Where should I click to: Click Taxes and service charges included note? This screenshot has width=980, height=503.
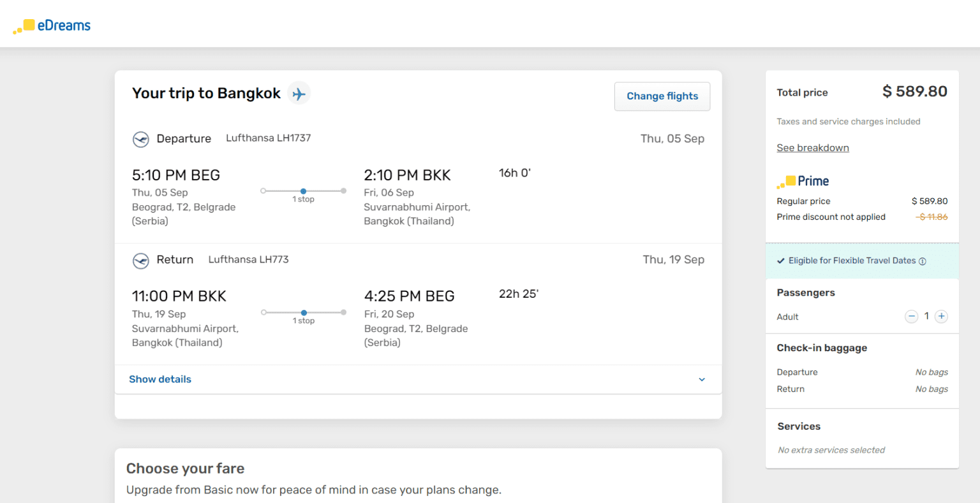click(x=849, y=122)
